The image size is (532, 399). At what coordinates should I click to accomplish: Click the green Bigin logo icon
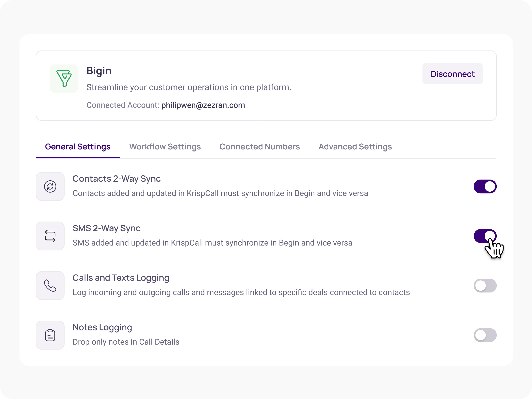pos(64,79)
